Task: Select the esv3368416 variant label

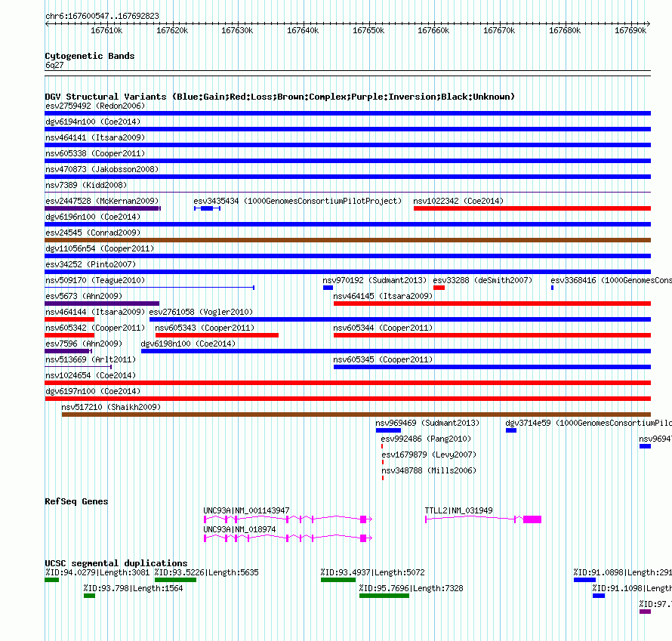Action: [x=611, y=280]
